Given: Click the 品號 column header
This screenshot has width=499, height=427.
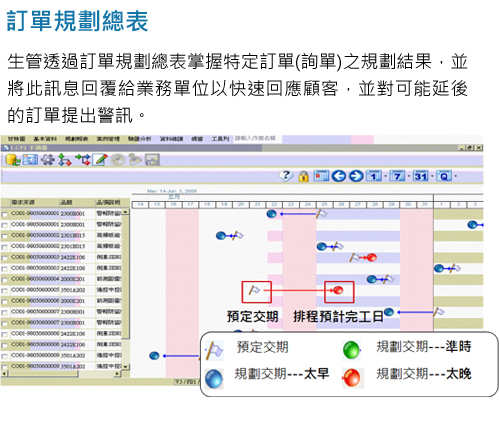Looking at the screenshot, I should tap(66, 202).
